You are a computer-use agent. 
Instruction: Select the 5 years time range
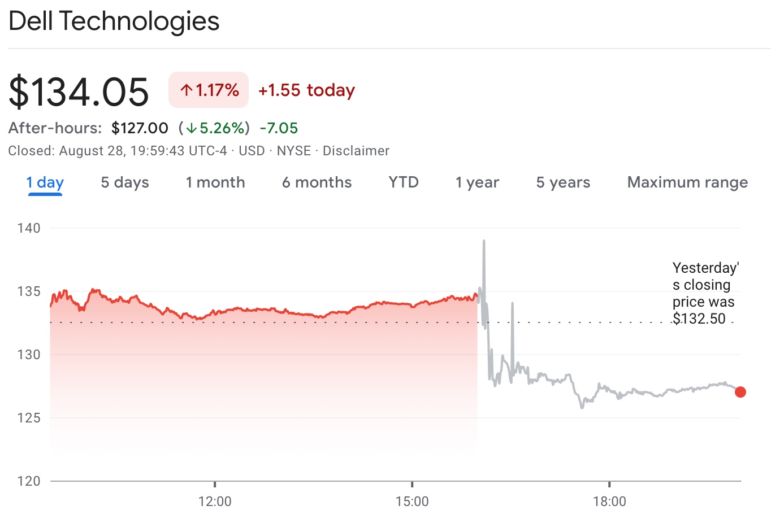(x=562, y=182)
